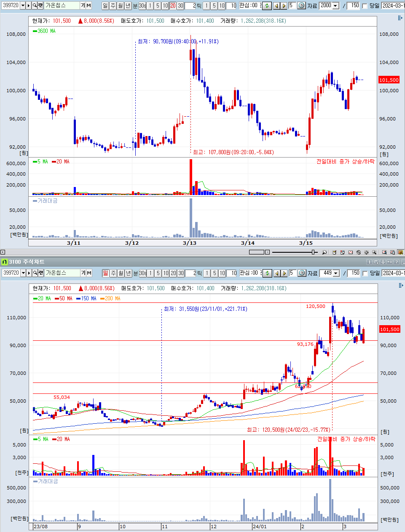The image size is (405, 532).
Task: Click the M button in top chart toolbar
Action: pyautogui.click(x=89, y=5)
